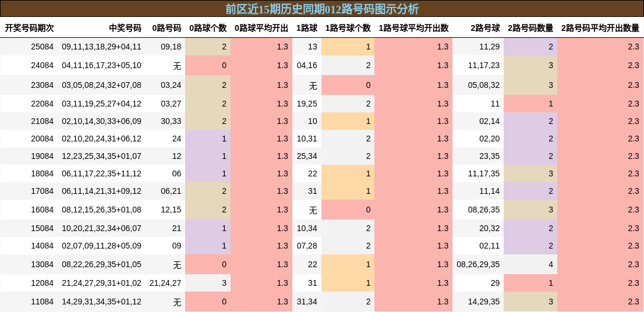Image resolution: width=644 pixels, height=312 pixels.
Task: Click 0路号码 cell 12,15
Action: tap(171, 210)
